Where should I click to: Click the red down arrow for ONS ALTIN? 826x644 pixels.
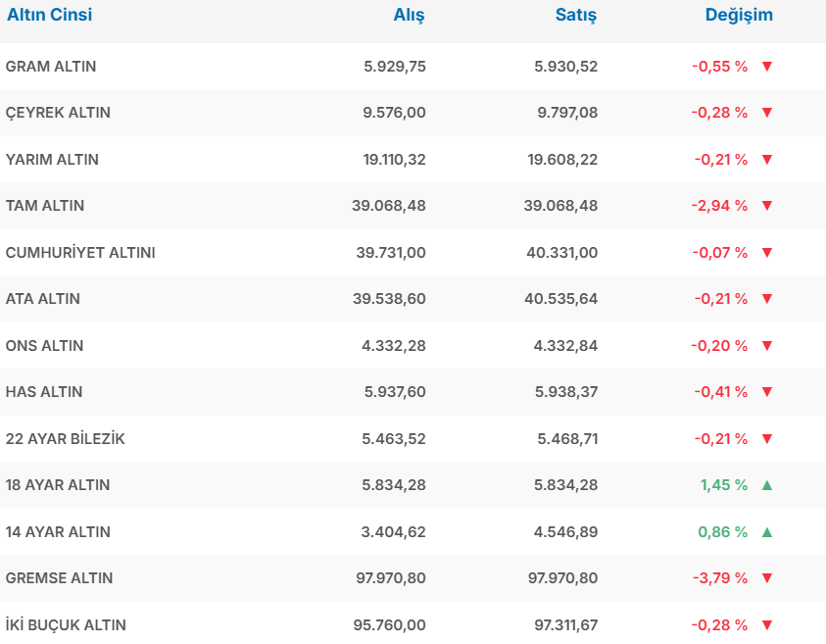(767, 346)
